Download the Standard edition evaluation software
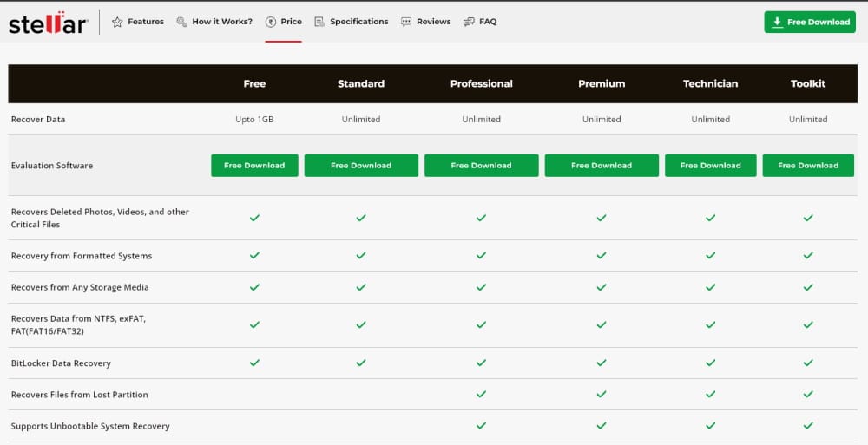This screenshot has height=445, width=868. click(361, 166)
